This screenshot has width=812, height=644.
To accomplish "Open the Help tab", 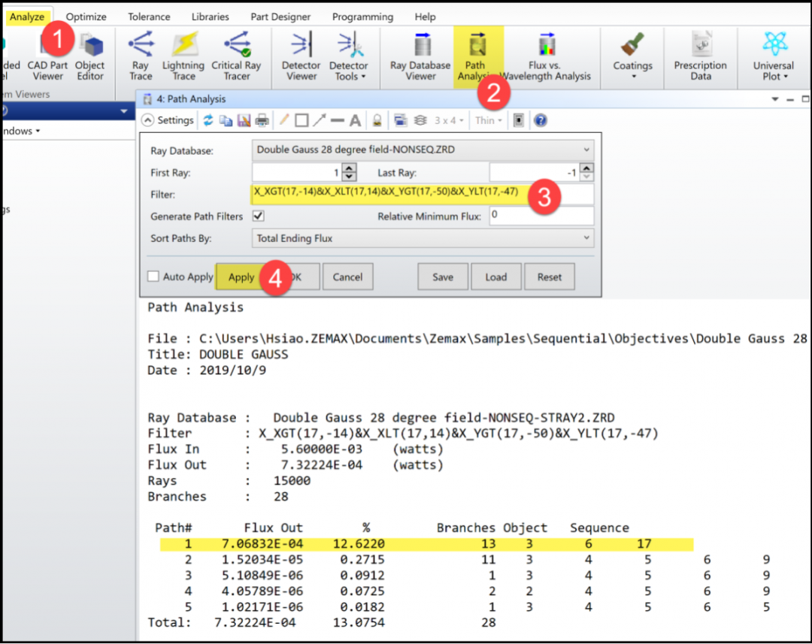I will (x=425, y=17).
